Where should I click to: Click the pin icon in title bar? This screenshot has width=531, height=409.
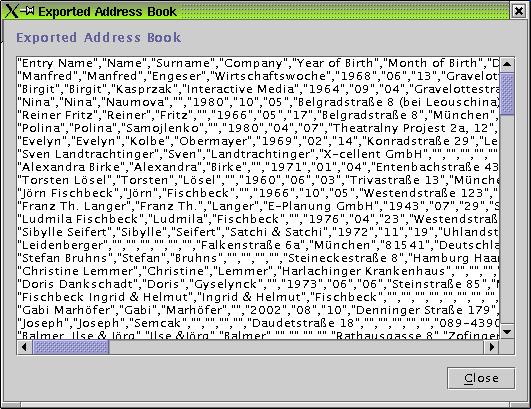[27, 11]
